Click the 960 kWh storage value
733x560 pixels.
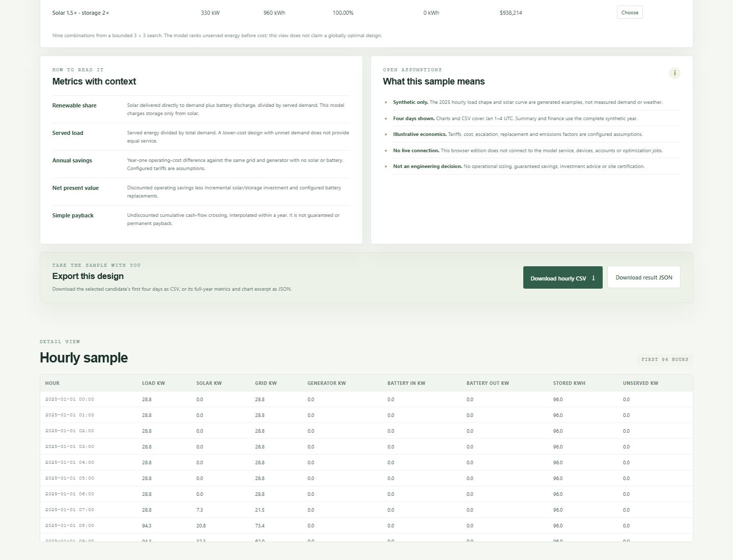tap(274, 13)
